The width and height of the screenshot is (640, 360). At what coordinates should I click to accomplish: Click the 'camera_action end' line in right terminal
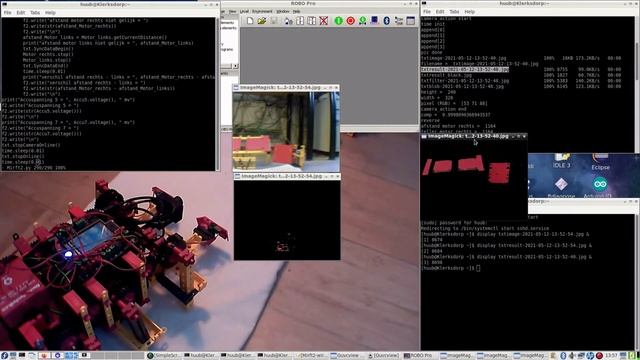[444, 109]
